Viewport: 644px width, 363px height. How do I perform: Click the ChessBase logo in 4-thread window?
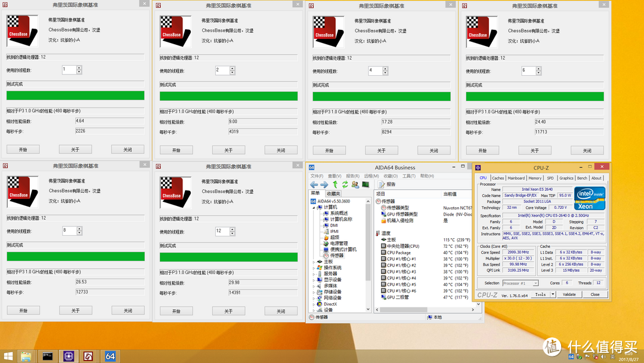coord(328,32)
